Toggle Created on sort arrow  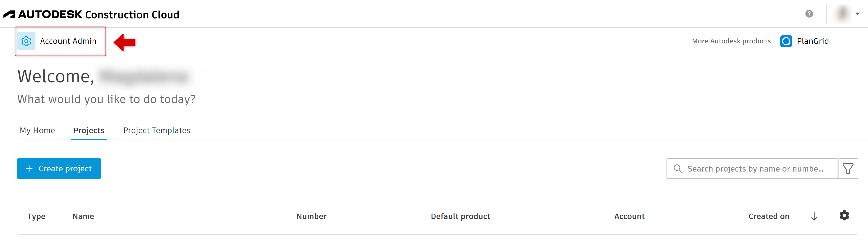(814, 216)
